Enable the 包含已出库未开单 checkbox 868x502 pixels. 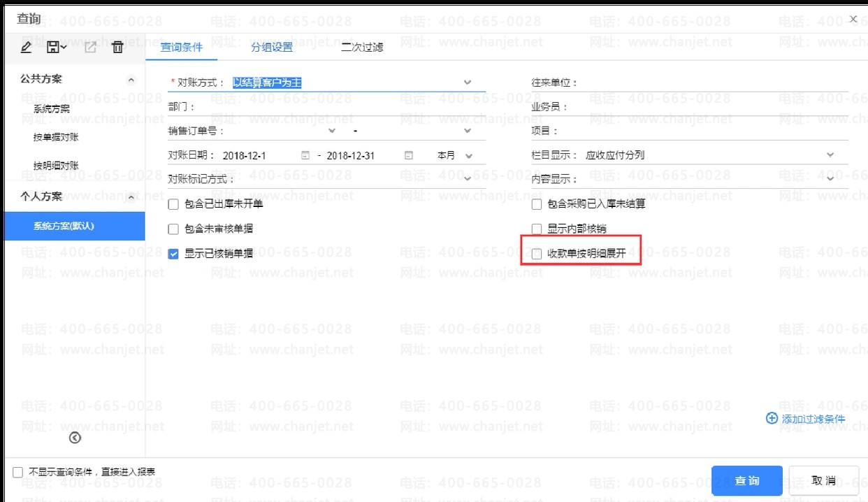pos(174,205)
